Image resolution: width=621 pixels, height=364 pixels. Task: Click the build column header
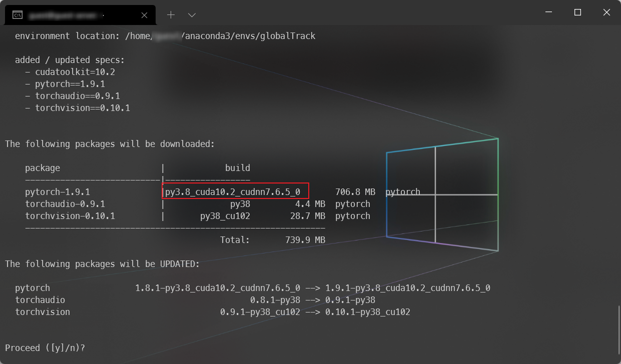[x=237, y=167]
